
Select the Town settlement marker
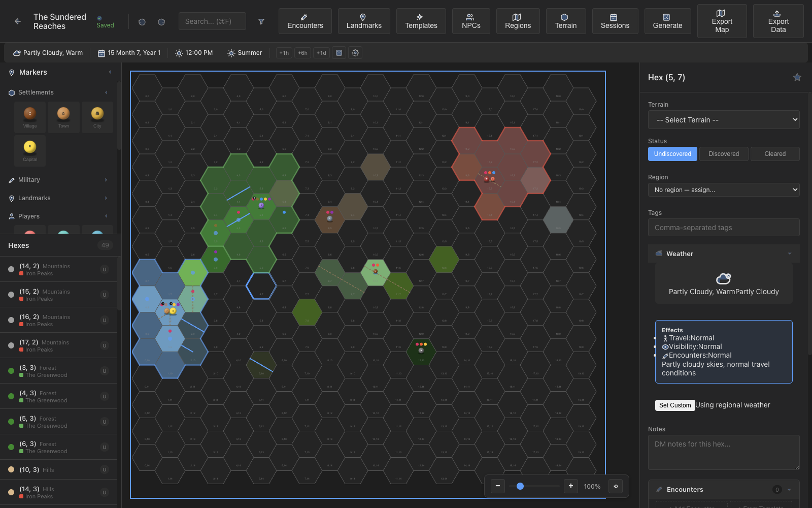[x=63, y=117]
